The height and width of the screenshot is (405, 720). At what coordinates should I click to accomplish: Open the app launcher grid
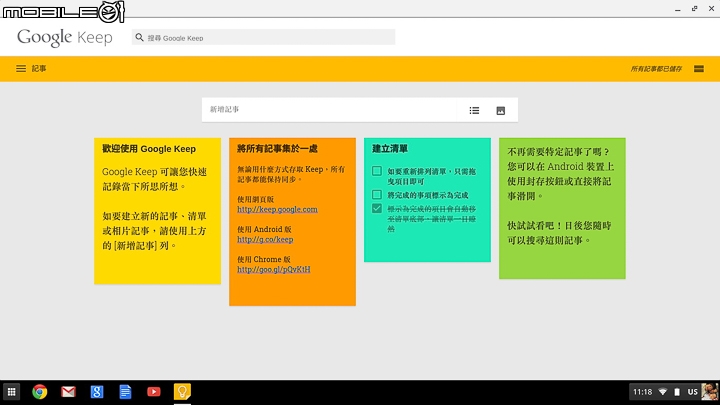pyautogui.click(x=11, y=392)
